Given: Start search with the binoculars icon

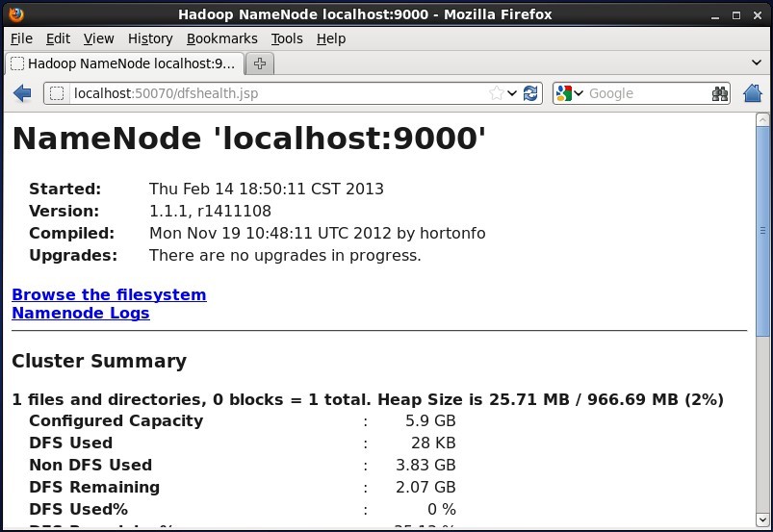Looking at the screenshot, I should point(720,93).
